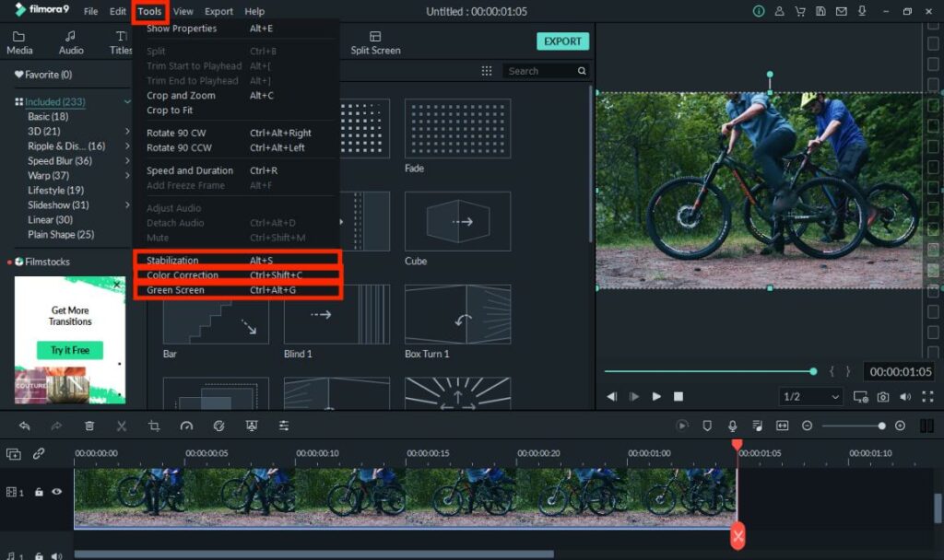944x560 pixels.
Task: Toggle the timeline link chain icon
Action: (x=39, y=453)
